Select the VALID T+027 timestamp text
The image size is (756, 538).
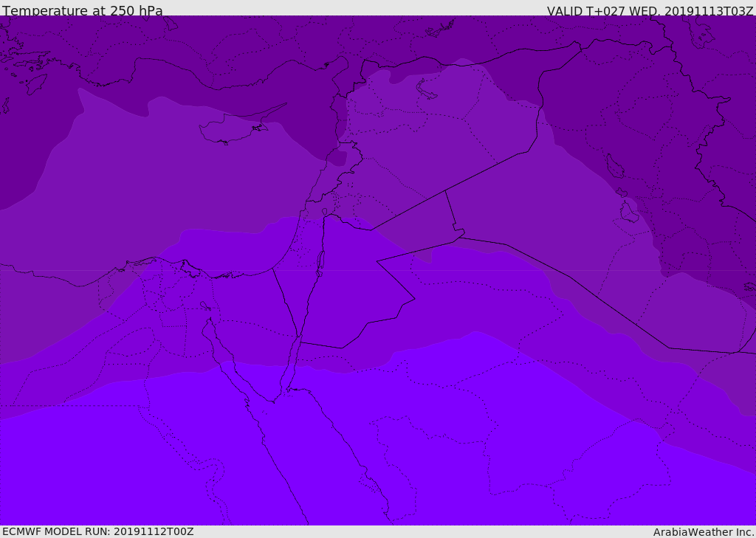[650, 10]
